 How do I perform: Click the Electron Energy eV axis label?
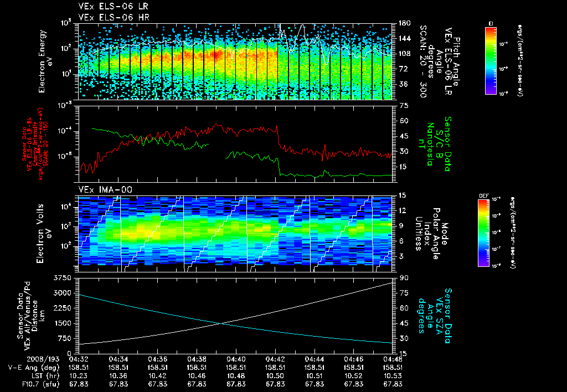[x=45, y=61]
